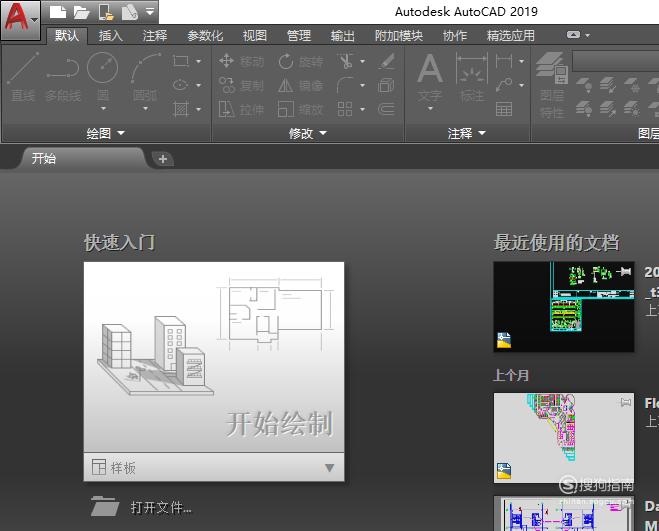Viewport: 659px width, 531px height.
Task: Open the Add-ins (附加模块) ribbon tab
Action: (399, 36)
